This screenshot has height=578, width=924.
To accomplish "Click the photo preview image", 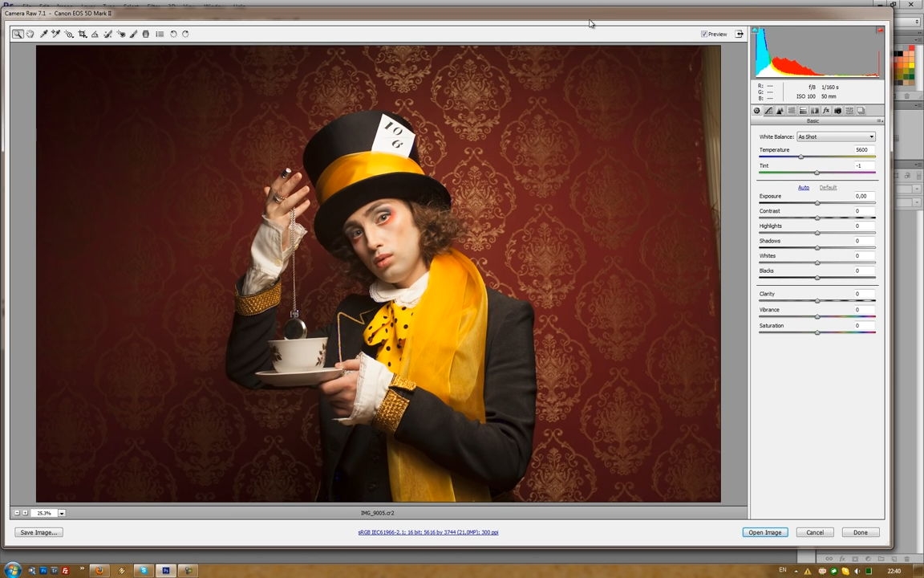I will (379, 274).
